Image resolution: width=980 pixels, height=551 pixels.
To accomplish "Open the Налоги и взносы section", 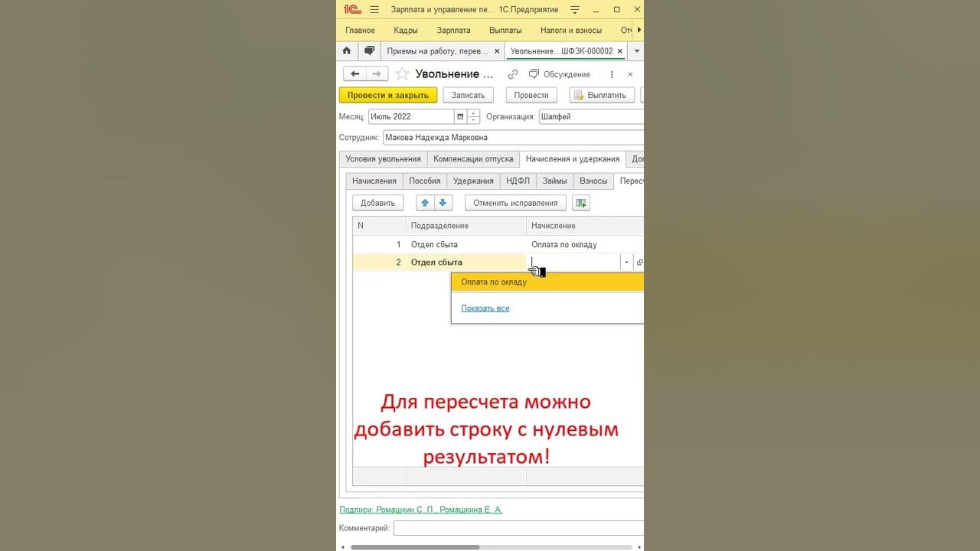I will [571, 31].
